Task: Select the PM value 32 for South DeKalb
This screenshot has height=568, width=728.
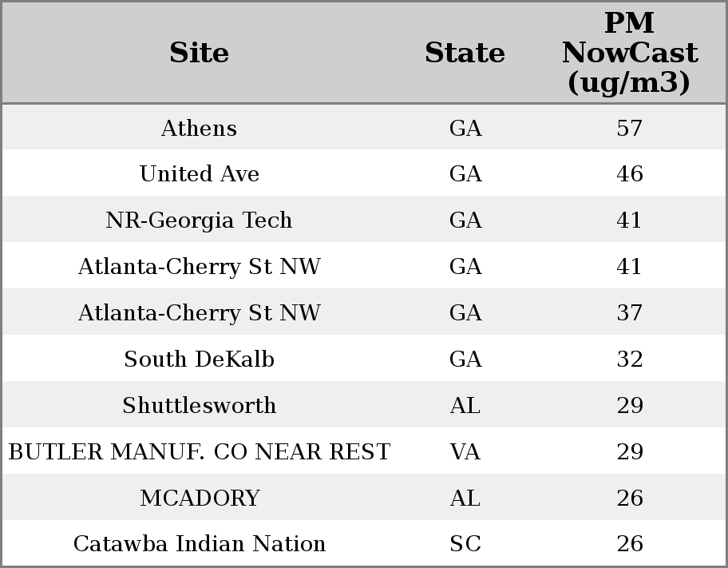Action: pyautogui.click(x=629, y=359)
